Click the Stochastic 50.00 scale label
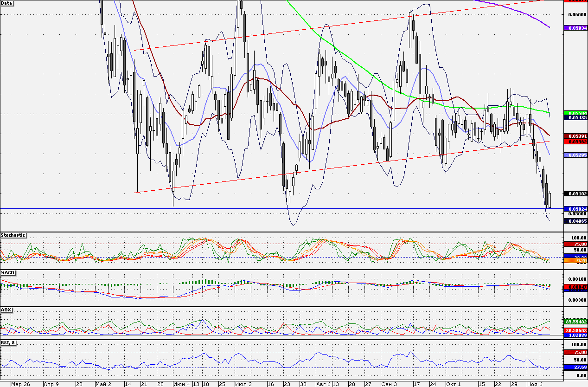The image size is (588, 387). (x=579, y=250)
